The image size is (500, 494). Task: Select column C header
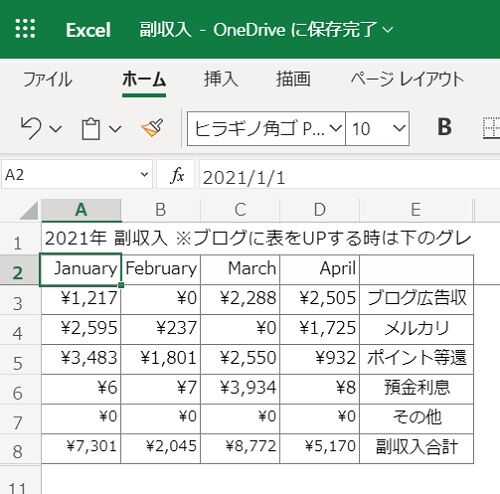click(x=240, y=210)
